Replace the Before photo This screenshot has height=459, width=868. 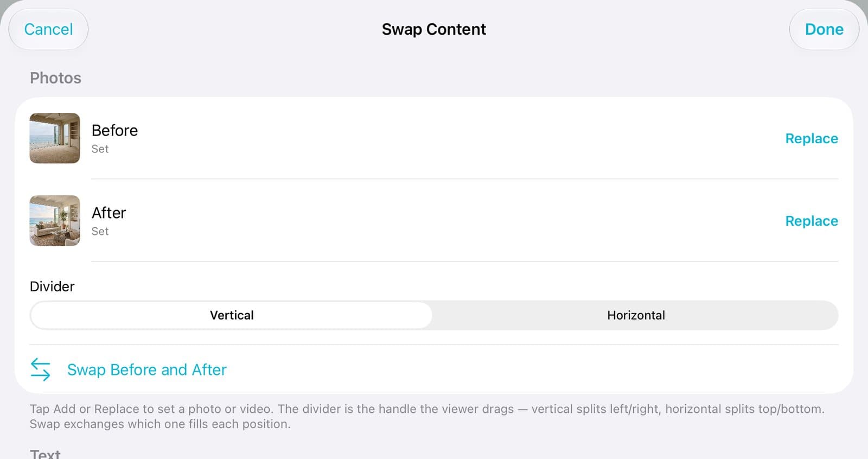click(x=812, y=138)
